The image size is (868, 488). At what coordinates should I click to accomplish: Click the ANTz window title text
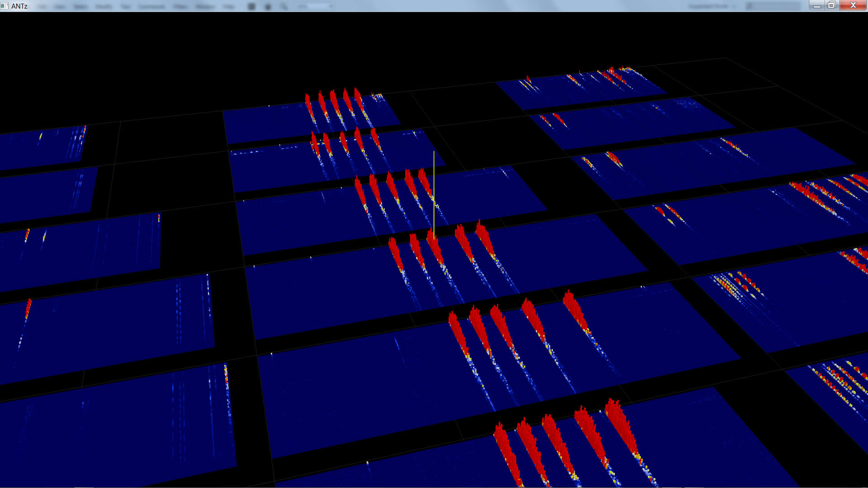pos(19,6)
